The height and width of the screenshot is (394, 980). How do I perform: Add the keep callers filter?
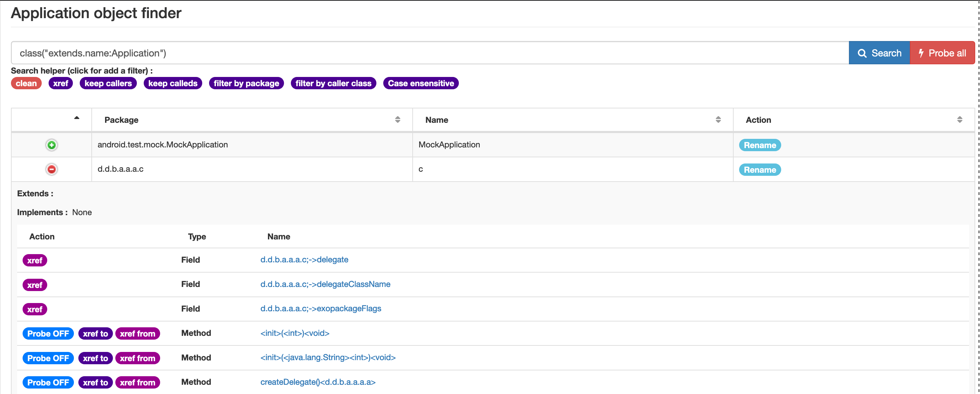tap(108, 83)
